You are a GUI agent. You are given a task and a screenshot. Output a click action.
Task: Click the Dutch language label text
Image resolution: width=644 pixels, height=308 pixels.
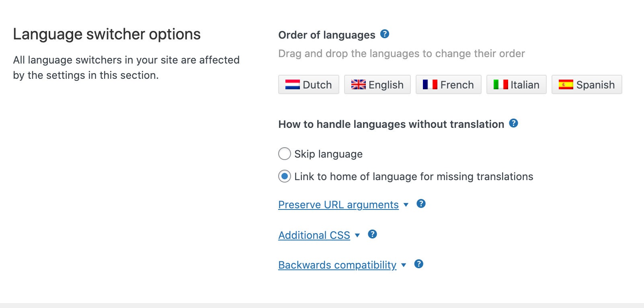[317, 85]
